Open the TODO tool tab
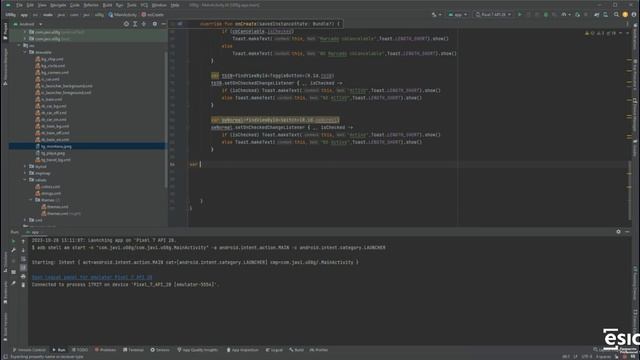Screen dimensions: 640x360 click(80, 350)
